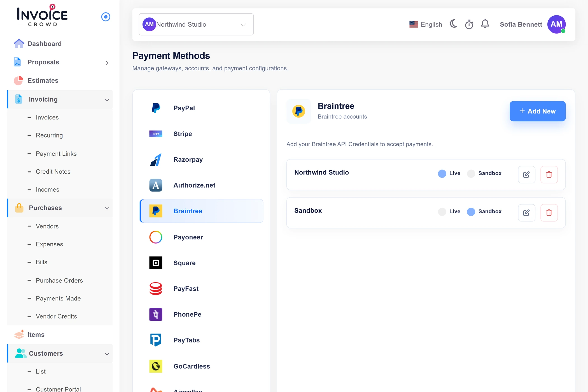
Task: Click the US flag language icon
Action: (414, 24)
